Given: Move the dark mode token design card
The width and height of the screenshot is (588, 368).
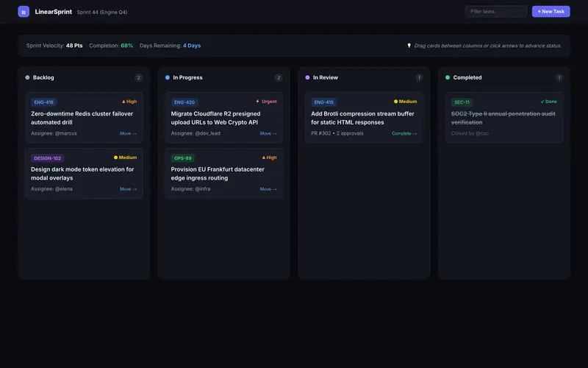Looking at the screenshot, I should click(x=128, y=189).
